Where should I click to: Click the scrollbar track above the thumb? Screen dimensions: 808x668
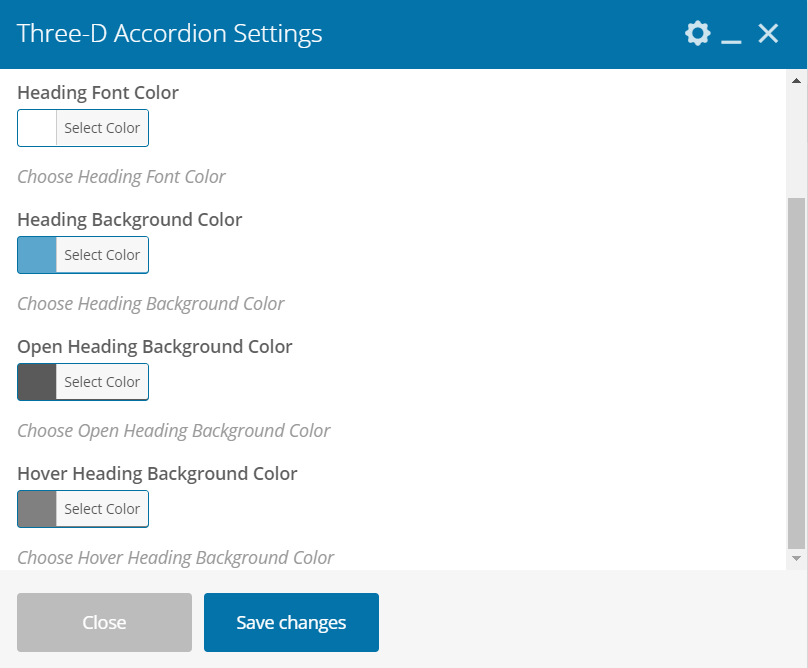796,140
